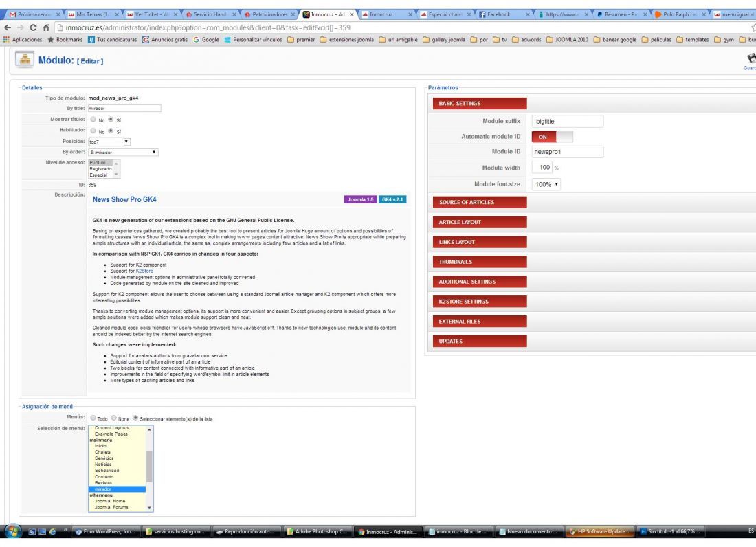Click the browser back arrow

tap(8, 27)
